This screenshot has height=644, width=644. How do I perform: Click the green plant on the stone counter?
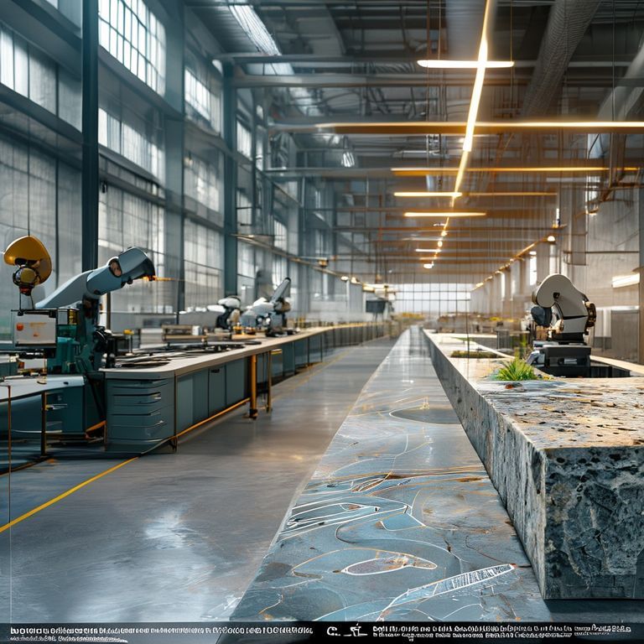click(x=515, y=370)
